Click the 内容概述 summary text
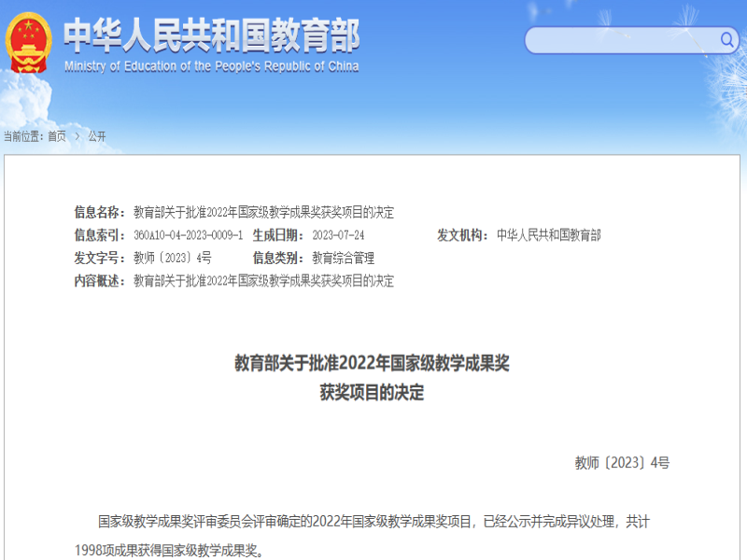Viewport: 747px width, 560px height. (x=263, y=281)
